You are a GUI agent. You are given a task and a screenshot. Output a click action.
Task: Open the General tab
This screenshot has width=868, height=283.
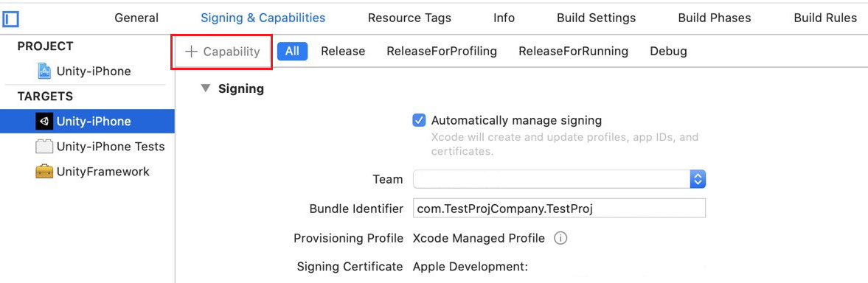pos(136,18)
